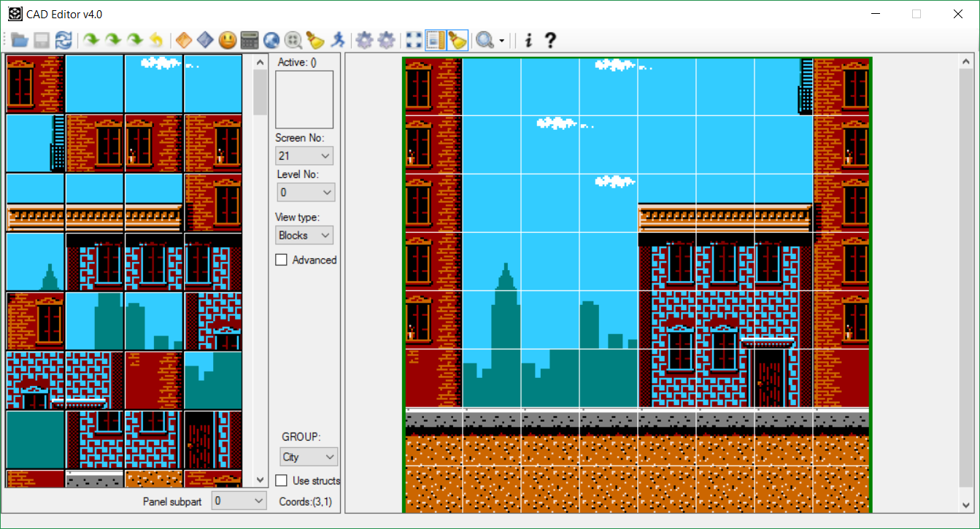Click the question mark help icon
This screenshot has width=980, height=529.
551,40
